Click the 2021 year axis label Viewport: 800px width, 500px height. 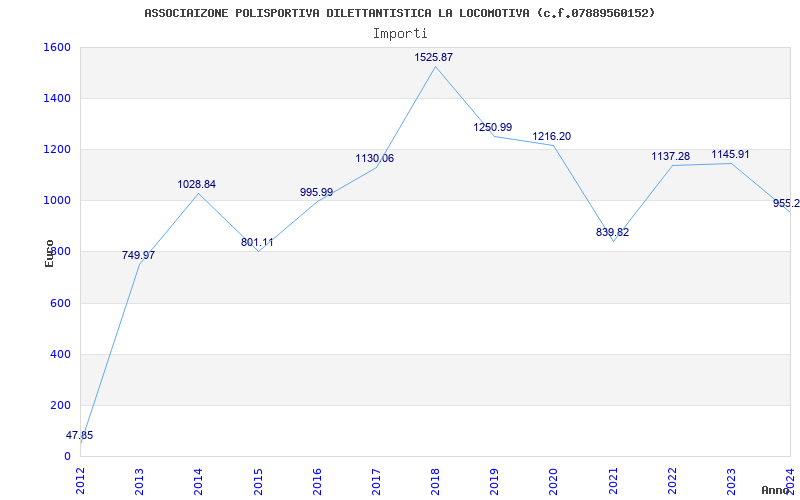click(x=613, y=481)
